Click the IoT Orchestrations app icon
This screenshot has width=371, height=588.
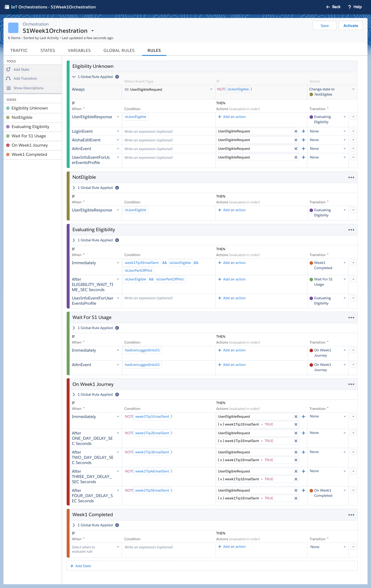(x=7, y=7)
